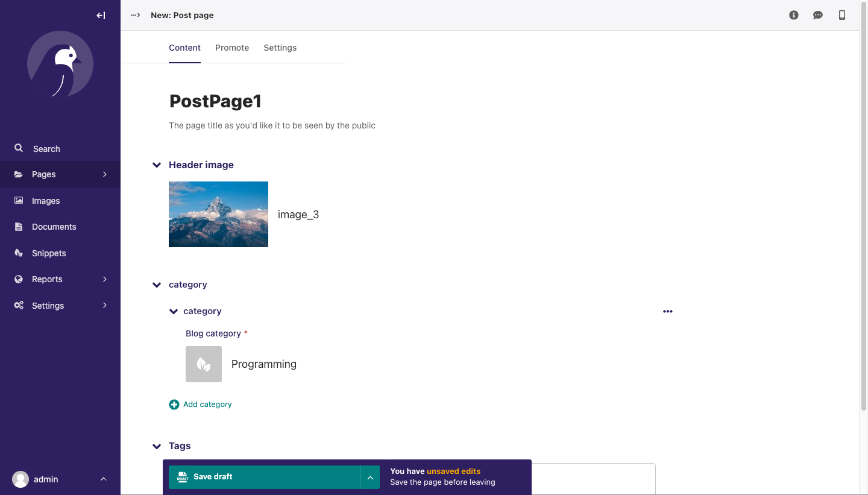Switch to the Settings tab
Screen dimensions: 868x495
point(280,48)
